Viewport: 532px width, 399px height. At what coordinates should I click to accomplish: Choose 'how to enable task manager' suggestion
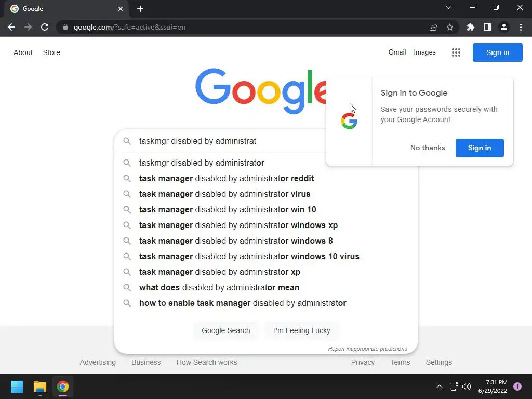pyautogui.click(x=242, y=303)
